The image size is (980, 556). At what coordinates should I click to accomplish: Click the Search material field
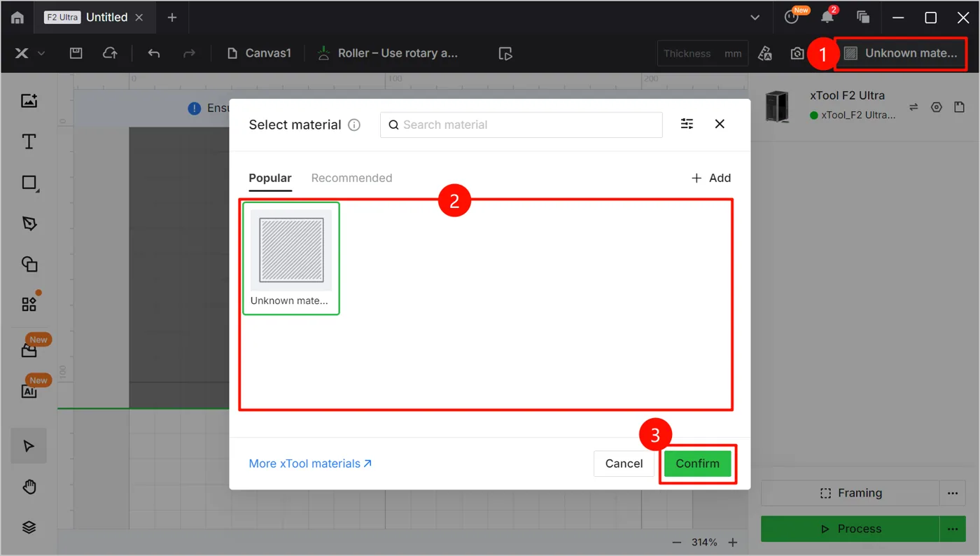(521, 125)
